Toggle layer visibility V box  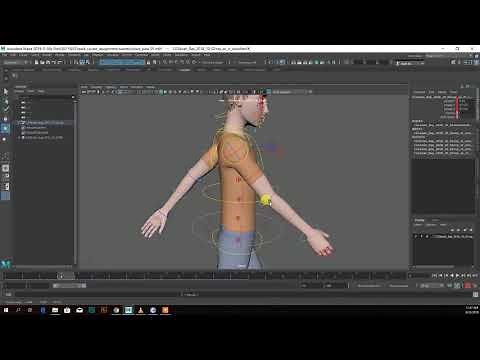click(416, 236)
